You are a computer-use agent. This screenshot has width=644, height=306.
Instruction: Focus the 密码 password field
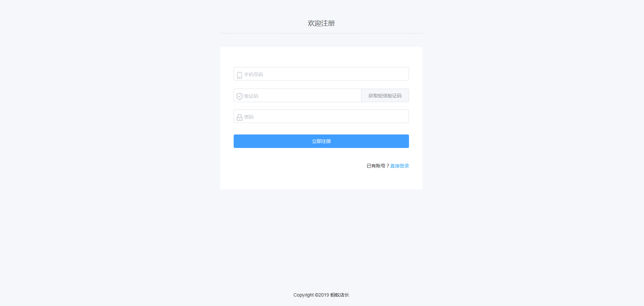321,116
